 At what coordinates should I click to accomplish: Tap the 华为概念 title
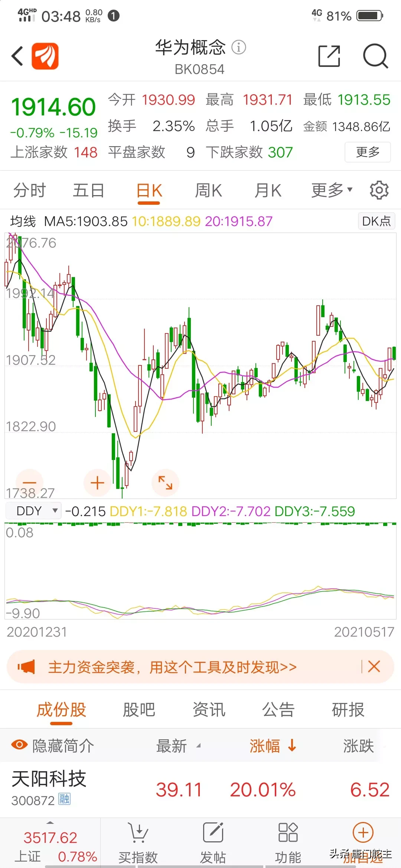point(190,47)
